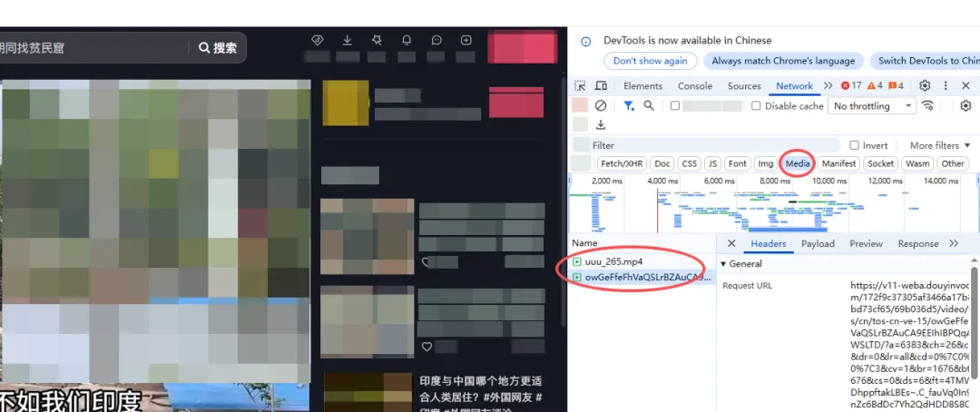Click the Filter text input field
The image size is (980, 412).
(714, 145)
